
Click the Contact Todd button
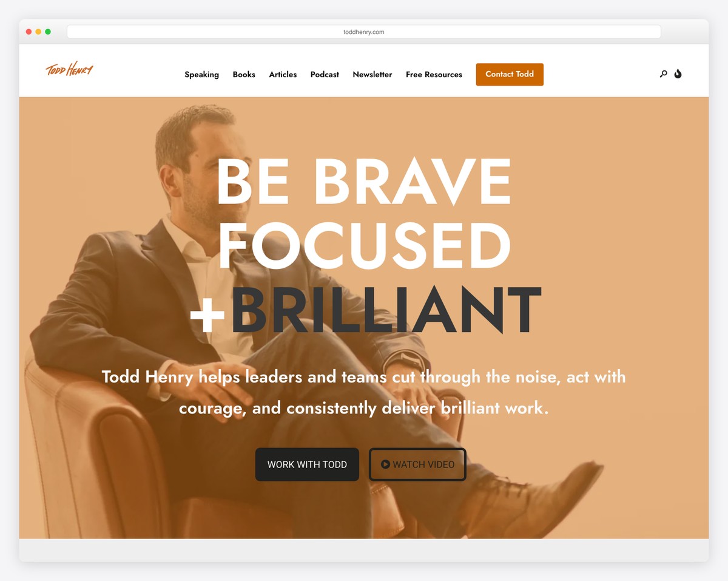(x=510, y=74)
